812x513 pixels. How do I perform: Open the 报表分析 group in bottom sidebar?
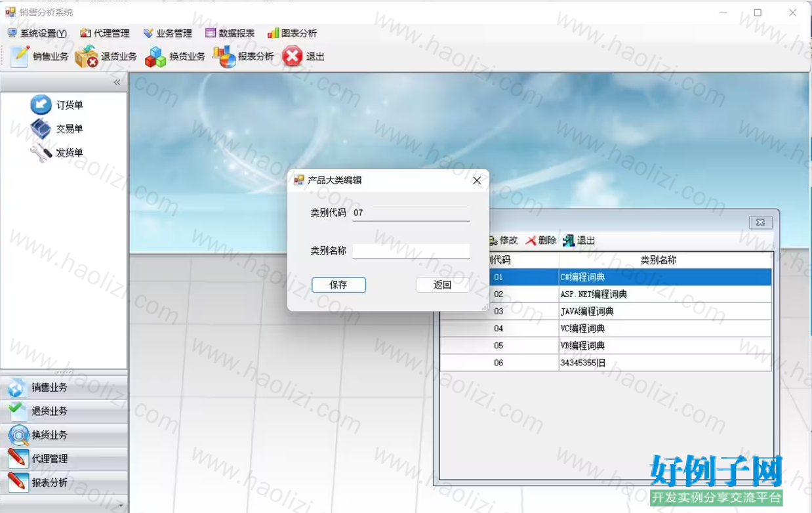64,482
